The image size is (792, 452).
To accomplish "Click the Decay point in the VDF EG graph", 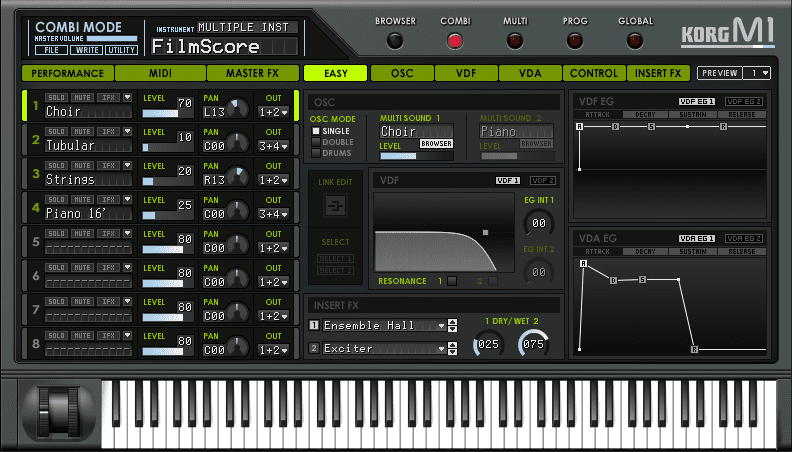I will 615,126.
